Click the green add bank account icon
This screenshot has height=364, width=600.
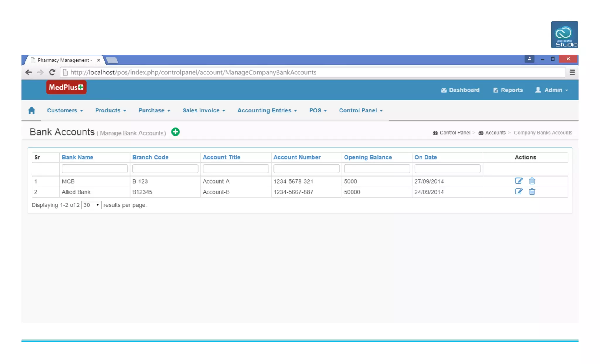(x=175, y=132)
